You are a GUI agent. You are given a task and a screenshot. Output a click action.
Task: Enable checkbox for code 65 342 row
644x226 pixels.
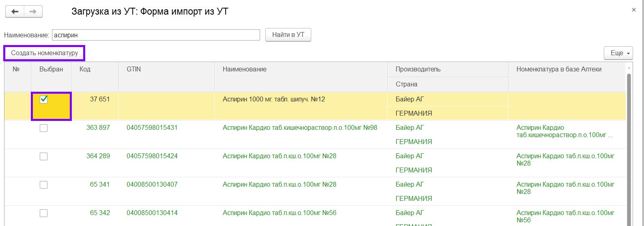pyautogui.click(x=44, y=213)
